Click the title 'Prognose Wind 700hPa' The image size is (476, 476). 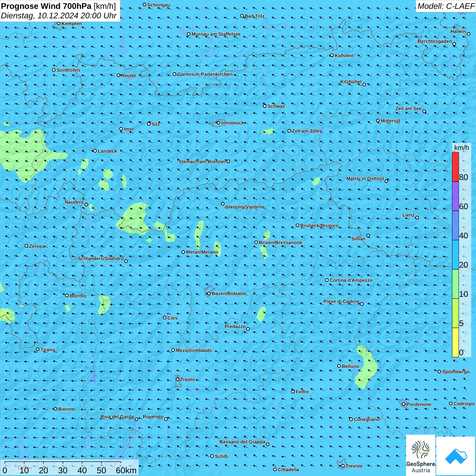click(46, 6)
